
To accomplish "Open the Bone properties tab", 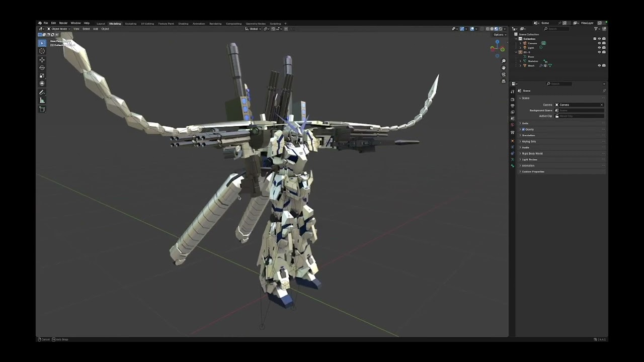I will point(513,165).
